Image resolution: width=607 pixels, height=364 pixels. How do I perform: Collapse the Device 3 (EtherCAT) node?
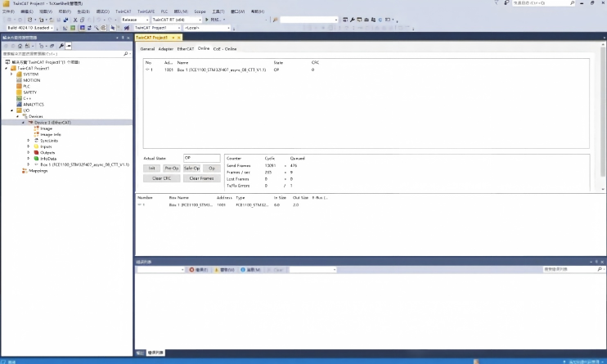coord(23,123)
